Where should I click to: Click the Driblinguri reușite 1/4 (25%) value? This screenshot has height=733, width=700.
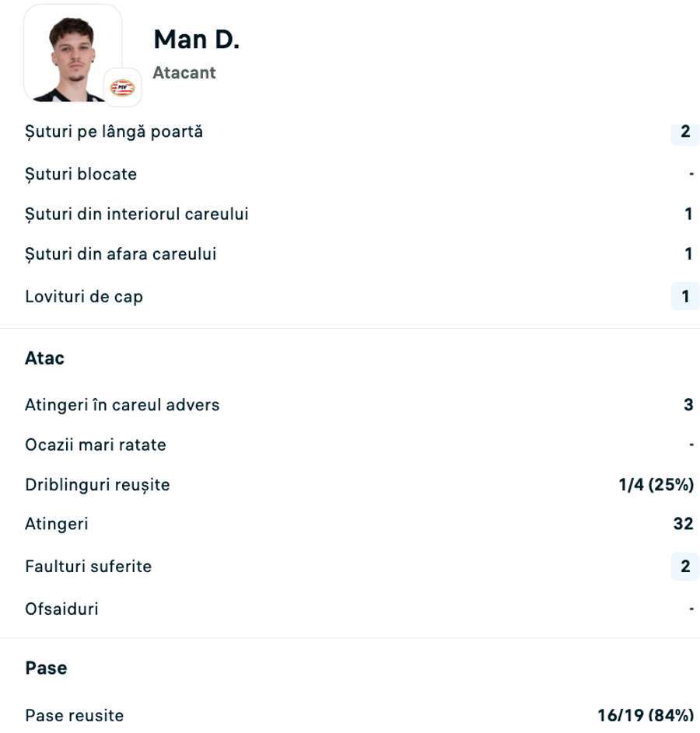[656, 485]
